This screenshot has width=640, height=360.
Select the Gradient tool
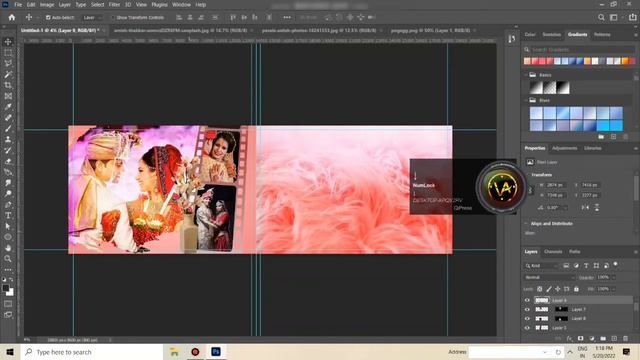tap(8, 172)
